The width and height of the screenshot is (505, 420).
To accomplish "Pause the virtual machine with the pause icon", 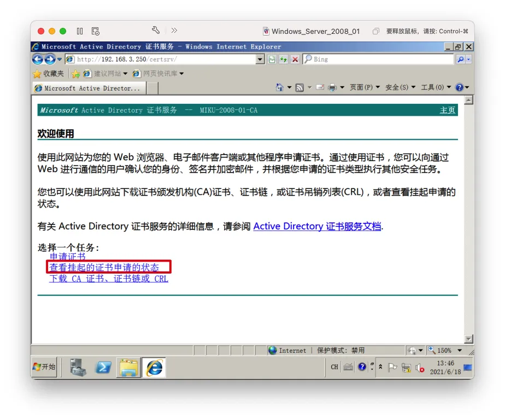I will pos(80,31).
